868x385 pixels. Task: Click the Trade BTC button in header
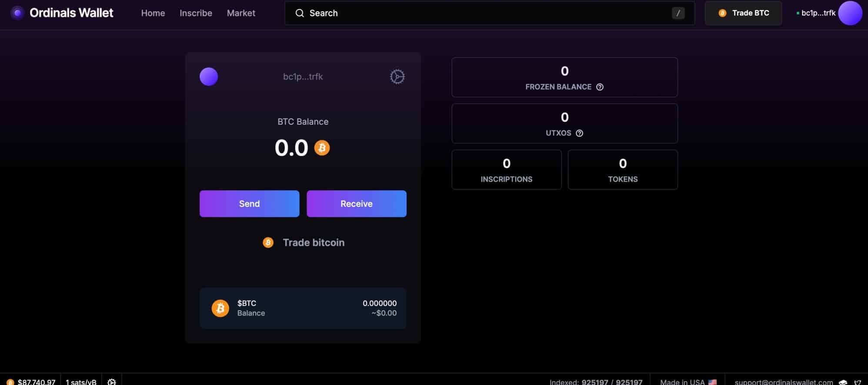tap(743, 13)
